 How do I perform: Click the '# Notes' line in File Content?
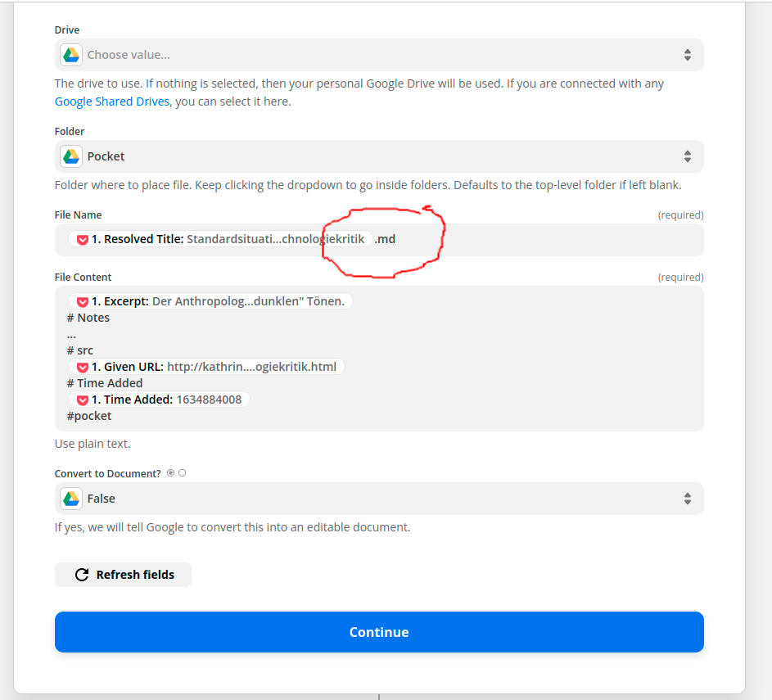[88, 318]
